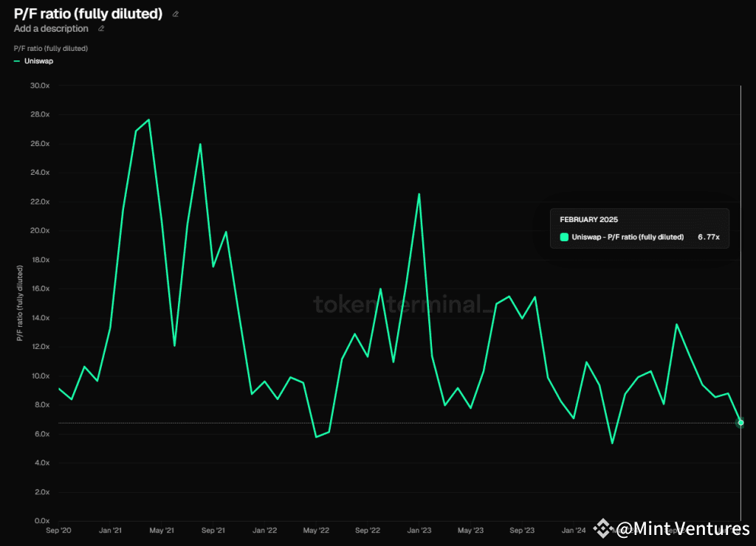The image size is (756, 546).
Task: Click the rotated vertical y-axis title
Action: [x=20, y=303]
